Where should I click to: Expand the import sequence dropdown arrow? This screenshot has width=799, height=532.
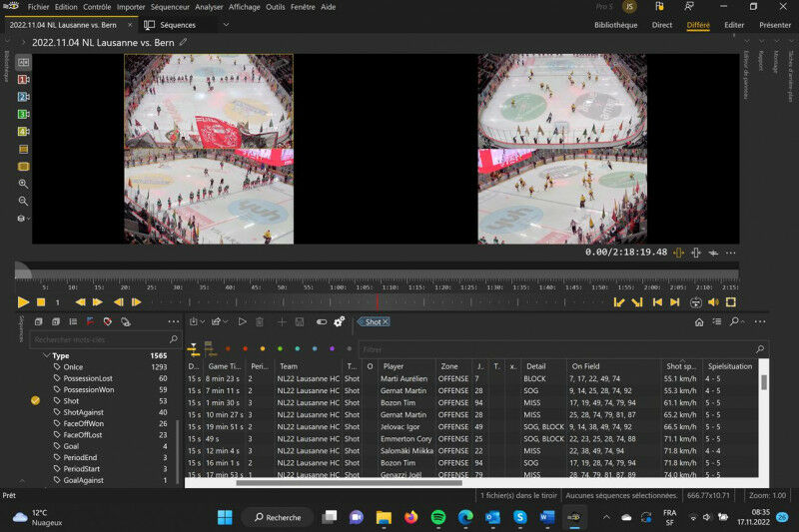(203, 321)
